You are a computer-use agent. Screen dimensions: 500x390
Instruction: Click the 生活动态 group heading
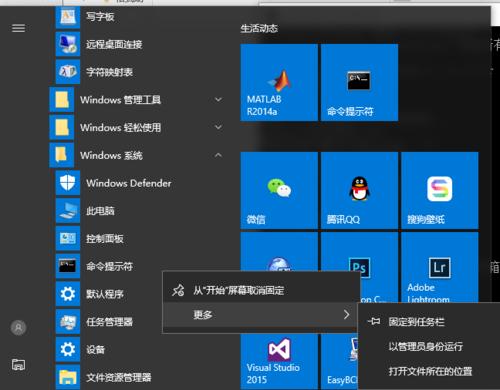point(259,28)
